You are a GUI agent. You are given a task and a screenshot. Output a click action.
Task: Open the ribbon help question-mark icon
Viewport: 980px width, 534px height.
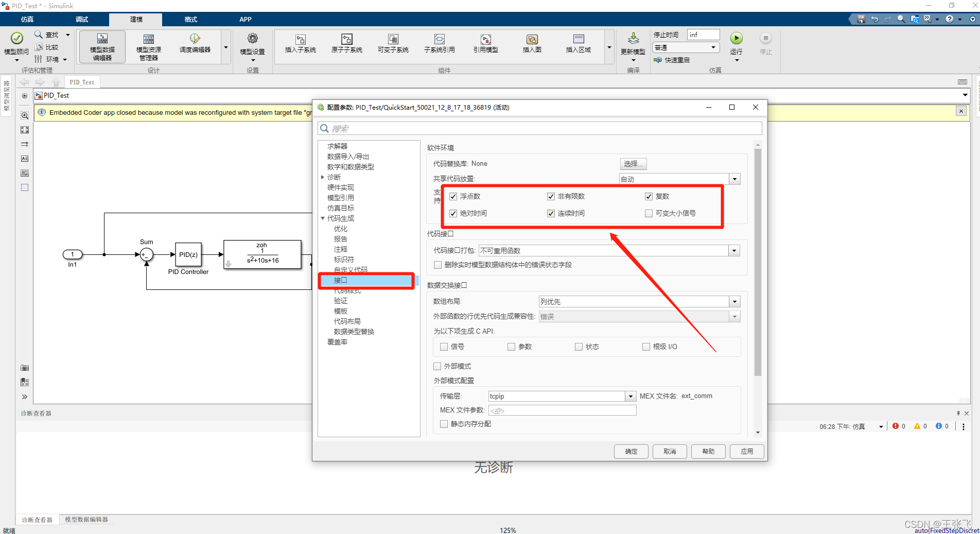tap(950, 19)
